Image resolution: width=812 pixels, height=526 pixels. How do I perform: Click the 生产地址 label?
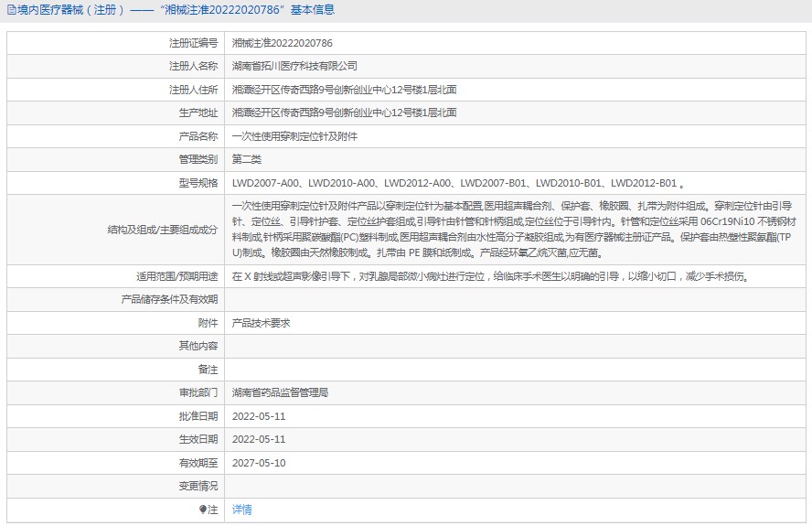point(198,113)
